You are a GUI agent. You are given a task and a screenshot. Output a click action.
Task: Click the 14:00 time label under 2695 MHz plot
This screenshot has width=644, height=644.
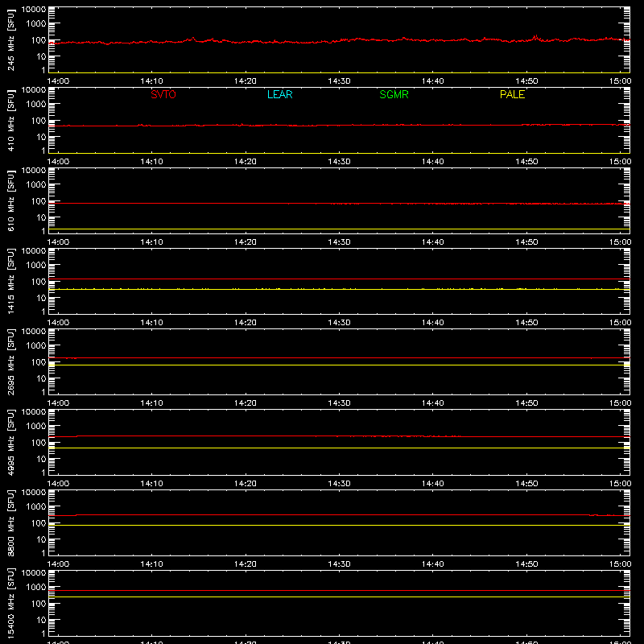[x=58, y=403]
